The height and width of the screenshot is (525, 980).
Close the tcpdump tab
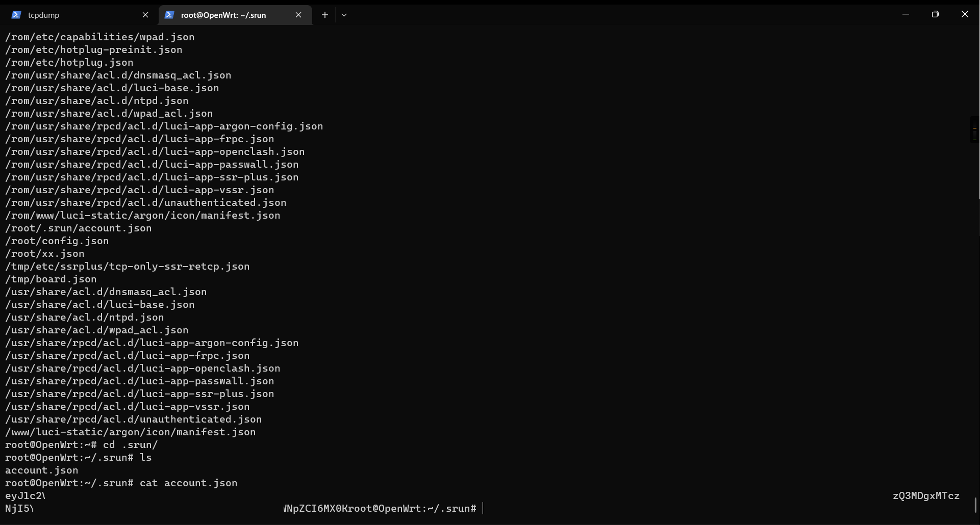pos(145,15)
